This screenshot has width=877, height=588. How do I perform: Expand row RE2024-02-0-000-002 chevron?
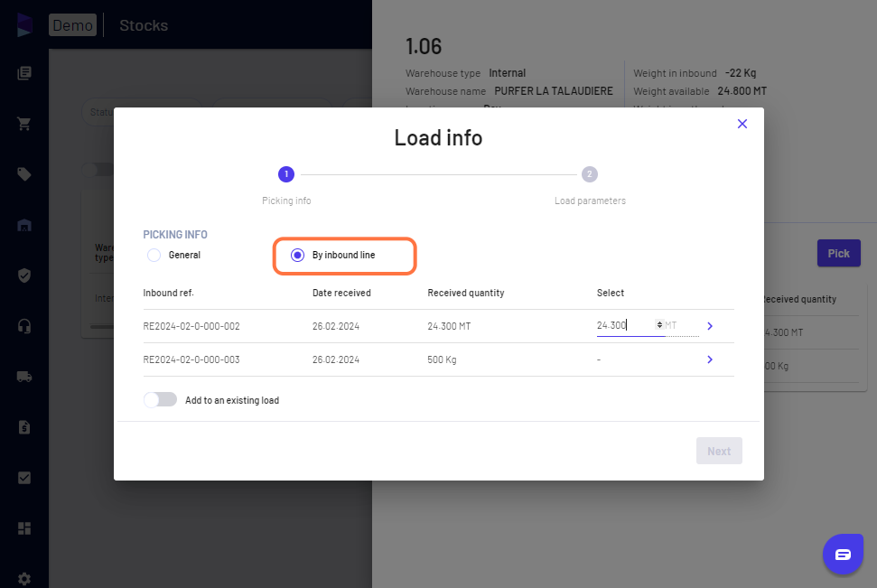point(710,326)
